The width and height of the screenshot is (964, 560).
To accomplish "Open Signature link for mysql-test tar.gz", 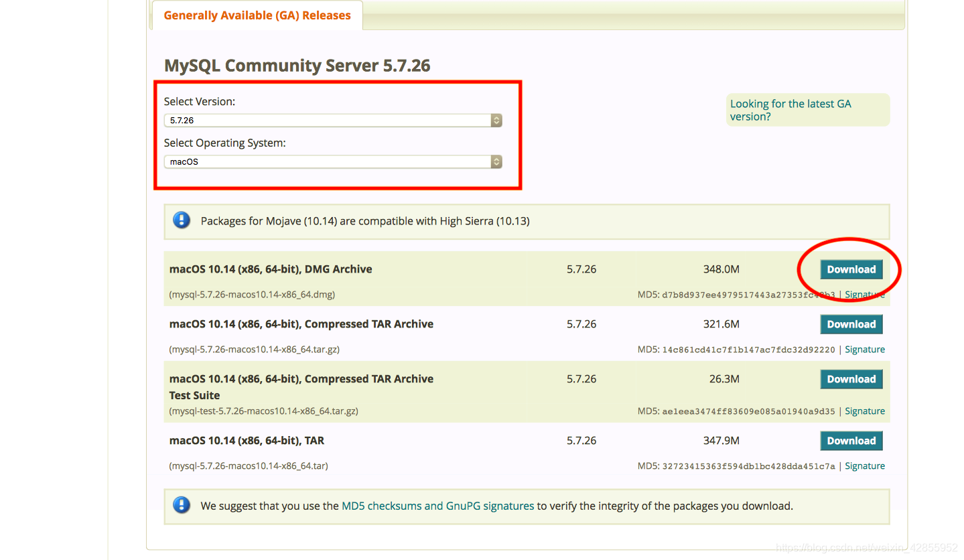I will (865, 411).
